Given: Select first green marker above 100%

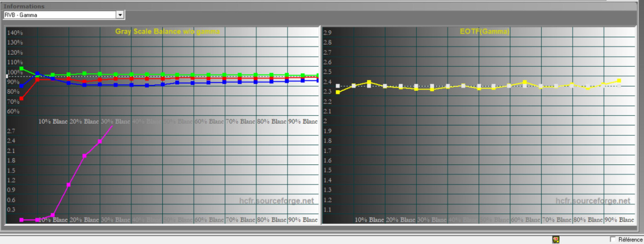Looking at the screenshot, I should tap(22, 69).
